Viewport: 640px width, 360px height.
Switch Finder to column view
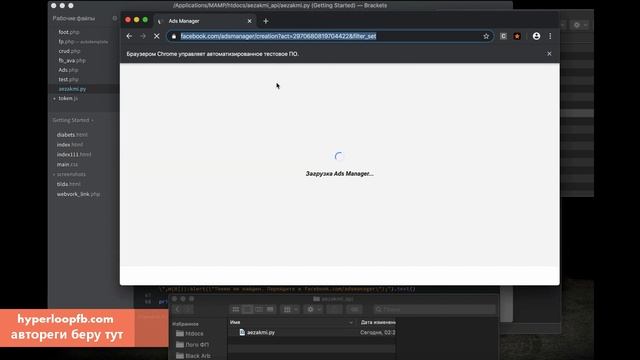point(258,309)
